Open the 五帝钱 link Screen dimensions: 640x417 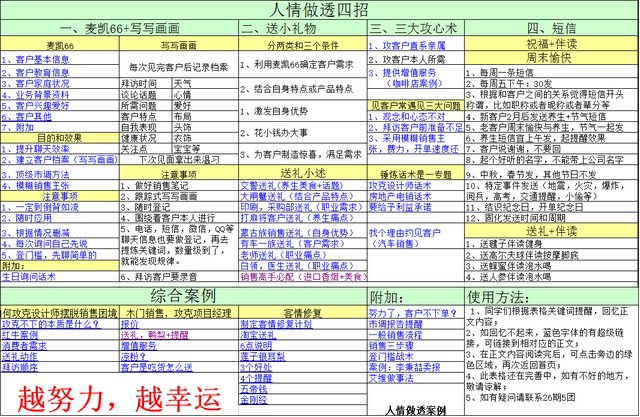pos(253,388)
